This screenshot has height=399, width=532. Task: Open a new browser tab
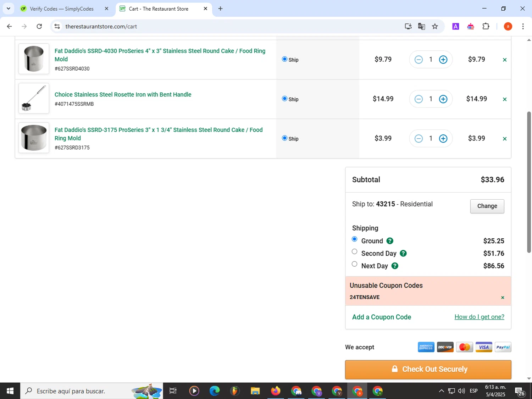220,9
